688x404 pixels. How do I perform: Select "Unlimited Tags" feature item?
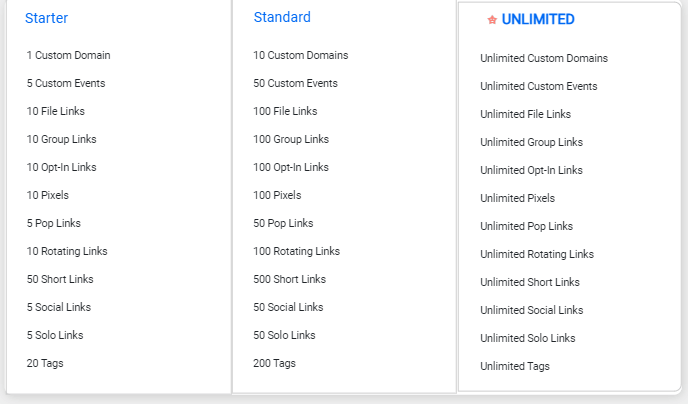515,366
